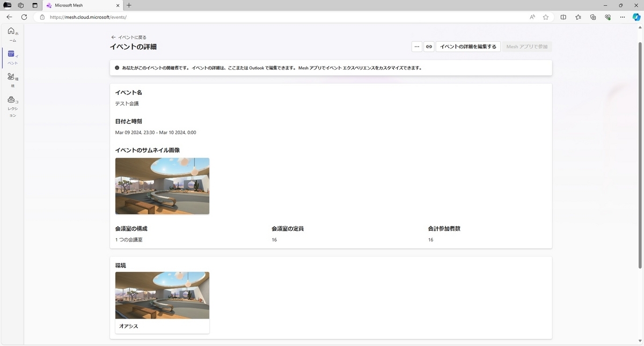Image resolution: width=644 pixels, height=346 pixels.
Task: Open the browser profile avatar
Action: tap(8, 5)
